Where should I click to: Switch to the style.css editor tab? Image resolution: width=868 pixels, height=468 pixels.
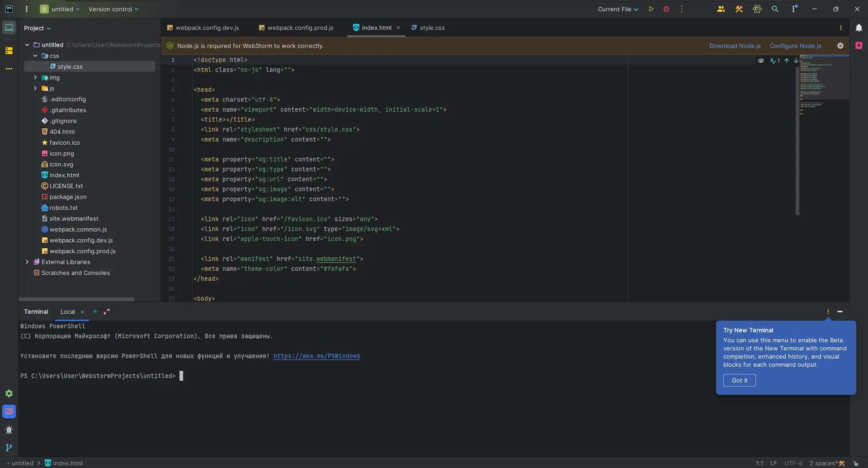click(432, 28)
